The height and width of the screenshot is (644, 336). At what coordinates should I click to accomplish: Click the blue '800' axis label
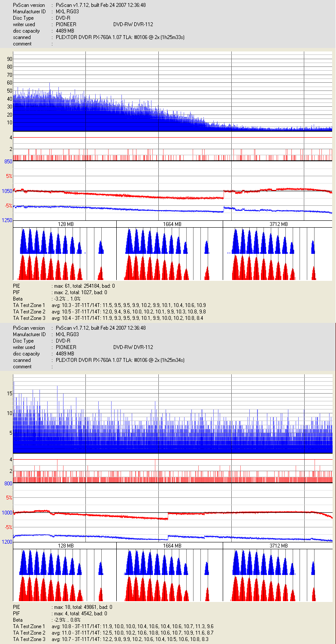8,483
